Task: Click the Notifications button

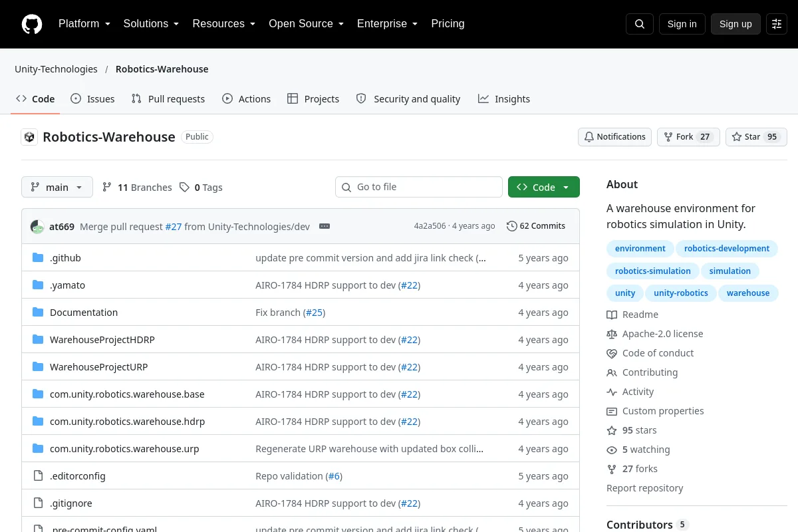Action: [614, 137]
